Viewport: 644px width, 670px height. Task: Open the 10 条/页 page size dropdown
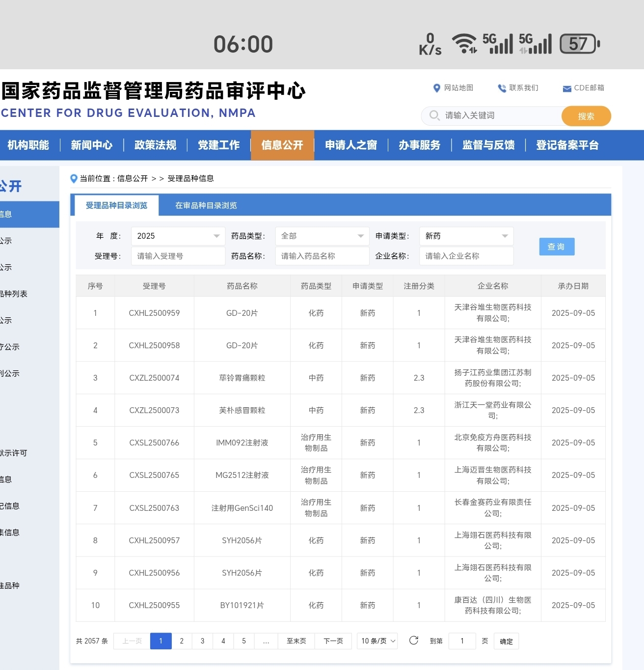click(378, 641)
